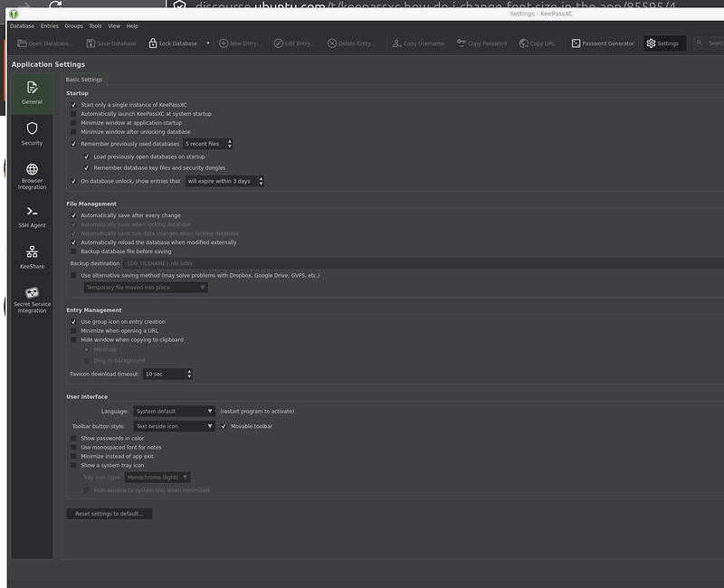Open Temporary file moved into place dropdown
This screenshot has height=588, width=724.
point(146,288)
